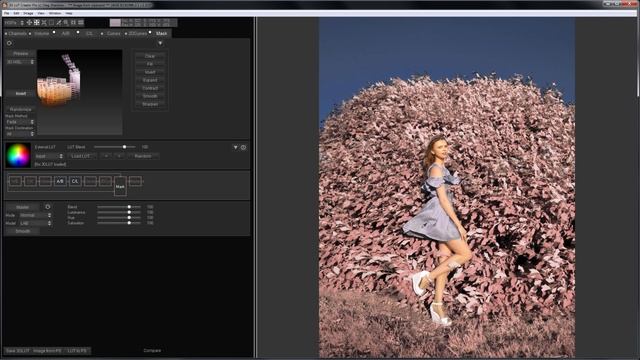Select the A/B node in pipeline
This screenshot has width=640, height=360.
[60, 181]
